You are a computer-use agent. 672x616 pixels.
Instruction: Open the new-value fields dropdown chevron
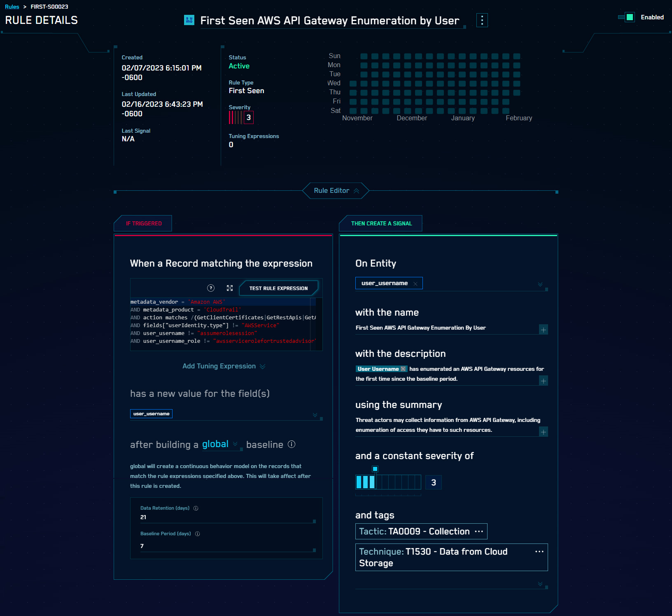click(x=315, y=415)
